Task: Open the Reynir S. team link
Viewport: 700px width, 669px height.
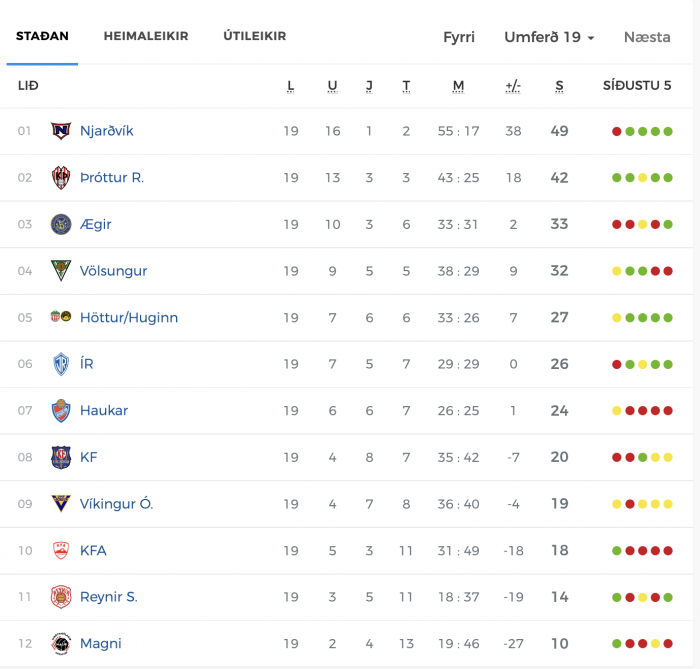Action: pyautogui.click(x=108, y=597)
